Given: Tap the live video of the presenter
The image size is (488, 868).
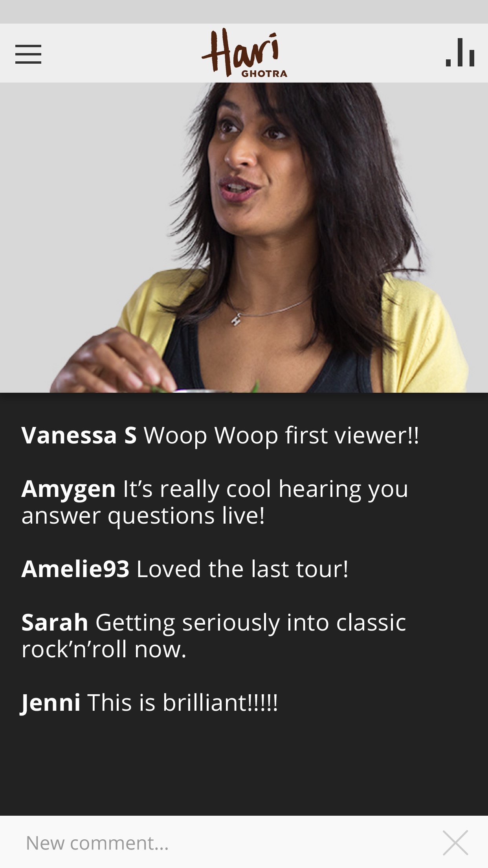Looking at the screenshot, I should [x=244, y=237].
